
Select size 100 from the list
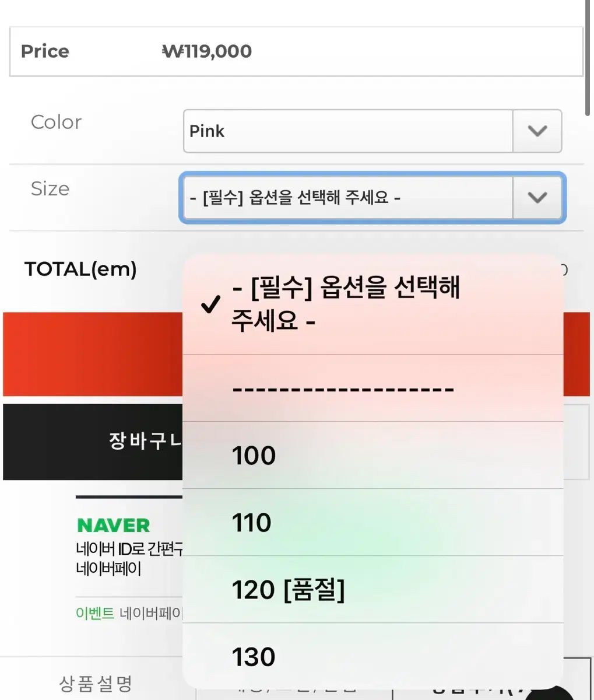point(373,456)
